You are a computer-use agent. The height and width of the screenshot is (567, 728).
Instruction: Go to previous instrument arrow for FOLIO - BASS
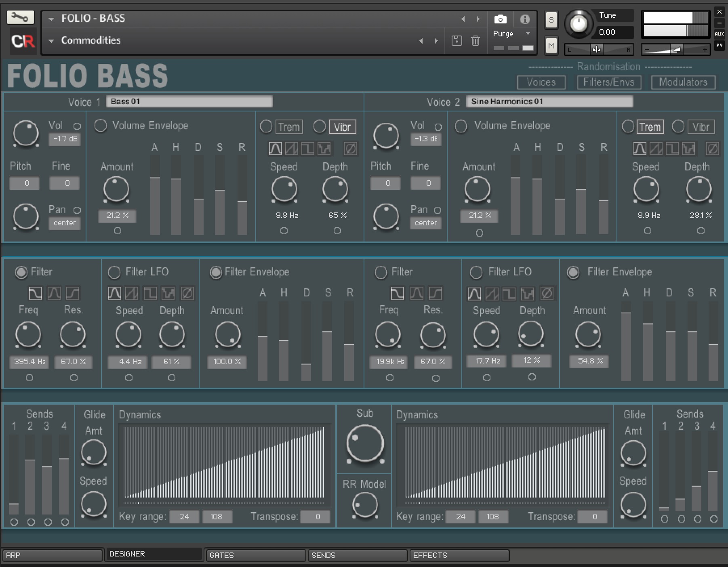[x=463, y=19]
